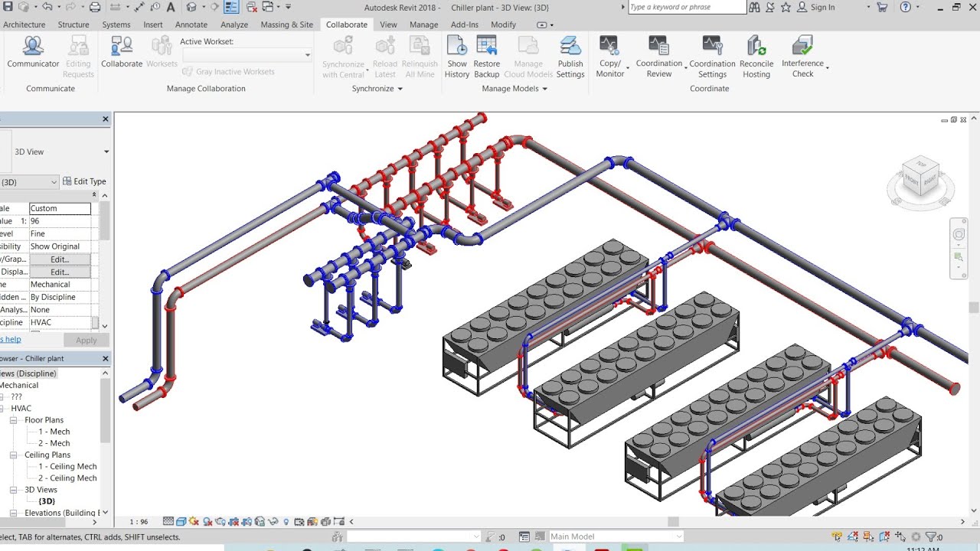Click the Detail Level icon in view bar
The height and width of the screenshot is (551, 980).
pos(168,522)
